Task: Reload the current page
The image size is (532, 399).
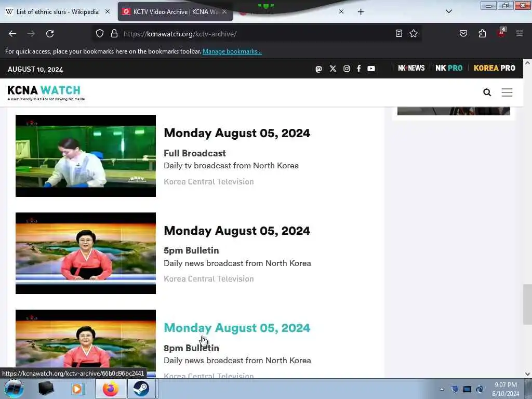Action: click(50, 34)
